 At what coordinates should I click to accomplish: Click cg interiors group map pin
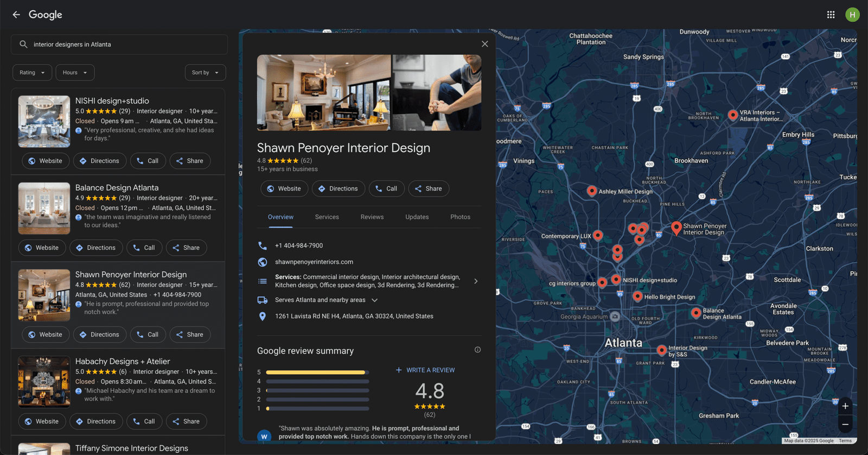[602, 282]
